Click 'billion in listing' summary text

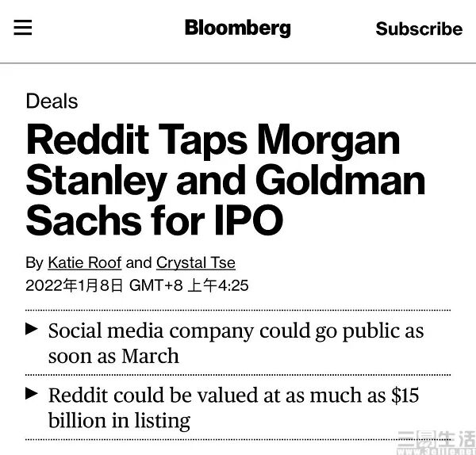point(119,422)
